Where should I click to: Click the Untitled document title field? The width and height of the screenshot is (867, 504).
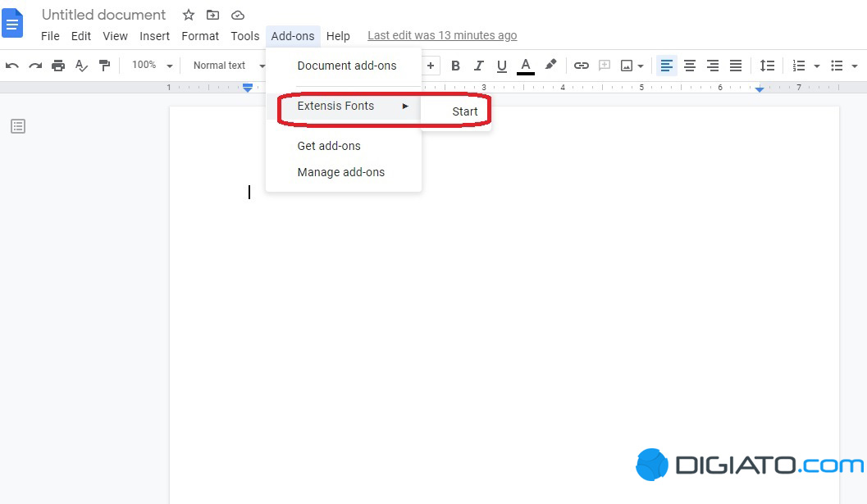tap(104, 15)
